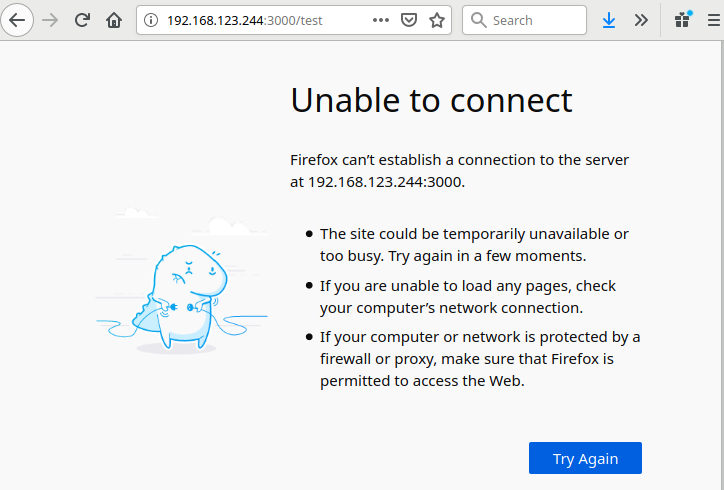Click the Forward navigation arrow

pyautogui.click(x=51, y=20)
